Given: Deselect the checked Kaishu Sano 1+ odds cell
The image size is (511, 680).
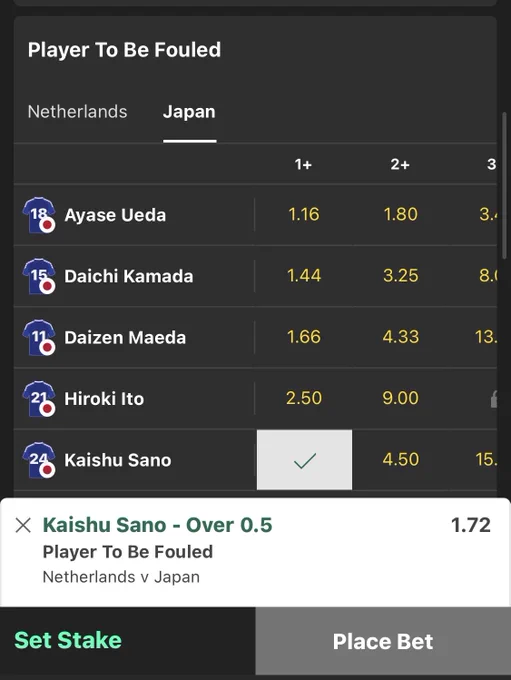Looking at the screenshot, I should [304, 460].
